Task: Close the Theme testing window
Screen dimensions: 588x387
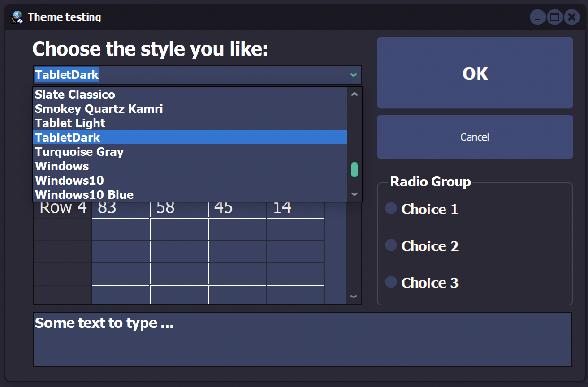Action: pos(571,17)
